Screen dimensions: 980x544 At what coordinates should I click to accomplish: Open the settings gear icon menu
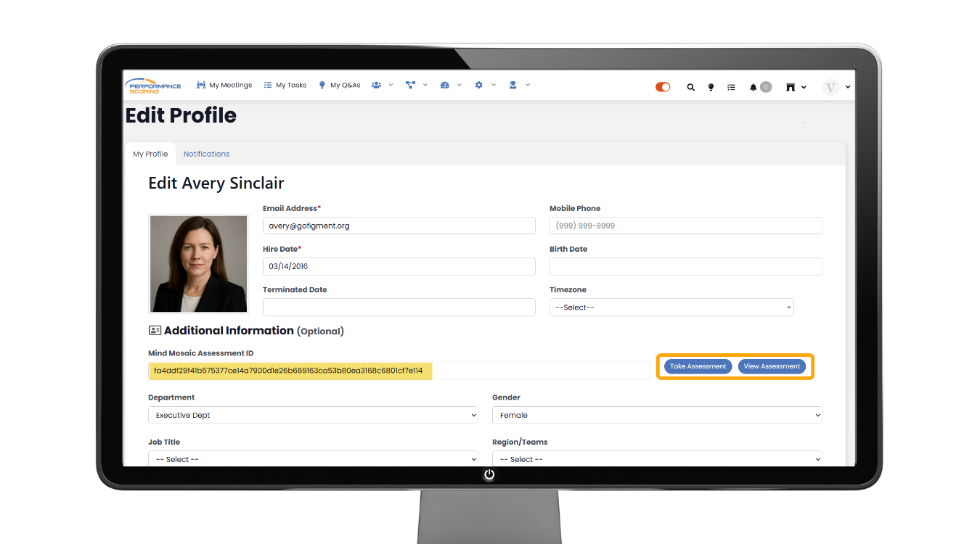click(x=478, y=85)
